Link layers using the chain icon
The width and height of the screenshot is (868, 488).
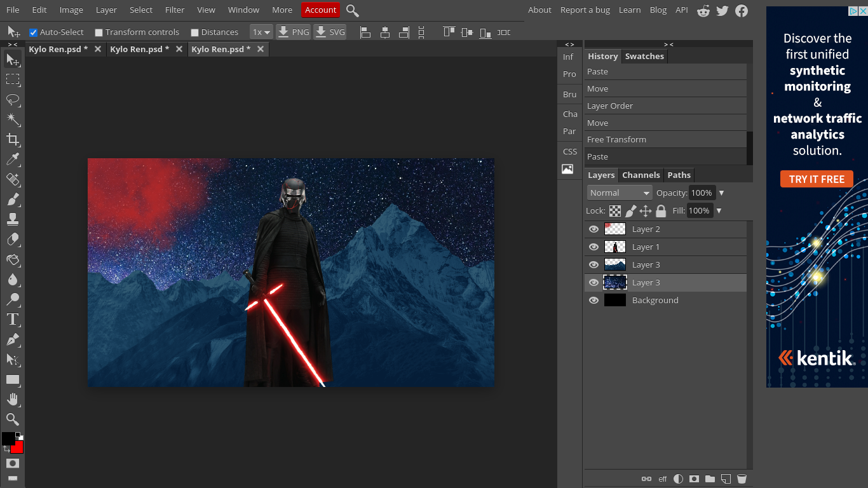[646, 479]
